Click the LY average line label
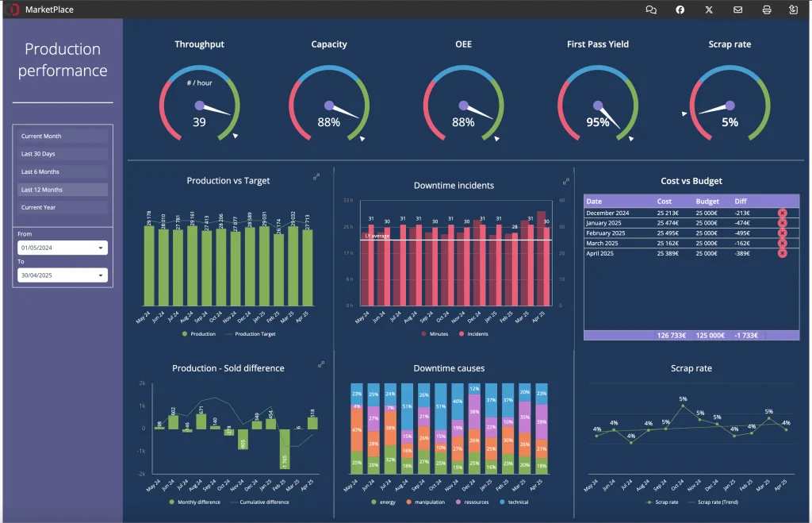Screen dimensions: 812x523 pyautogui.click(x=377, y=236)
